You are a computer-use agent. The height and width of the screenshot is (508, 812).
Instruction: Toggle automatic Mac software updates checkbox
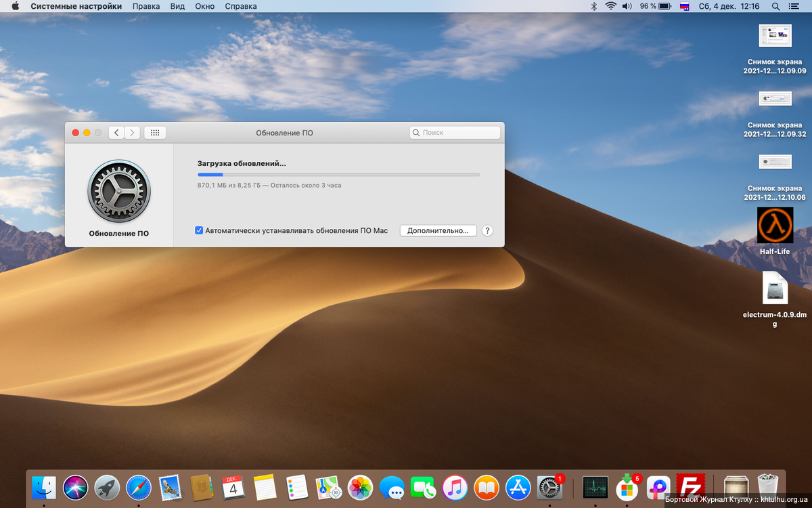[x=199, y=230]
